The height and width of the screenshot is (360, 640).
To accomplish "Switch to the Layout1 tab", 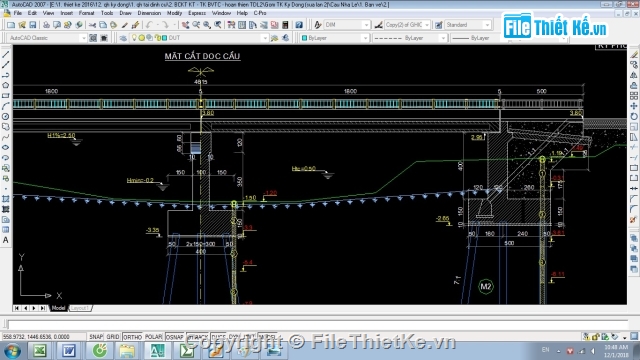I will click(x=80, y=308).
